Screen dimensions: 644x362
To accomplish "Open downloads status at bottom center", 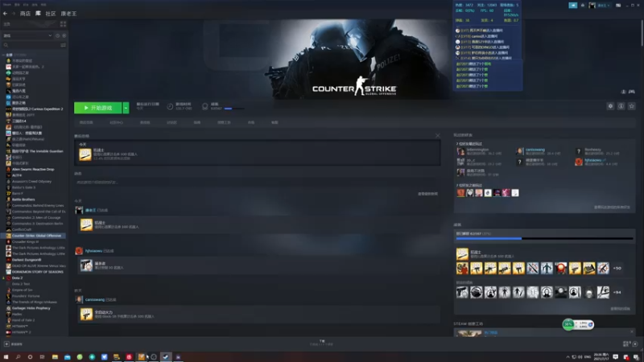I will [x=321, y=343].
